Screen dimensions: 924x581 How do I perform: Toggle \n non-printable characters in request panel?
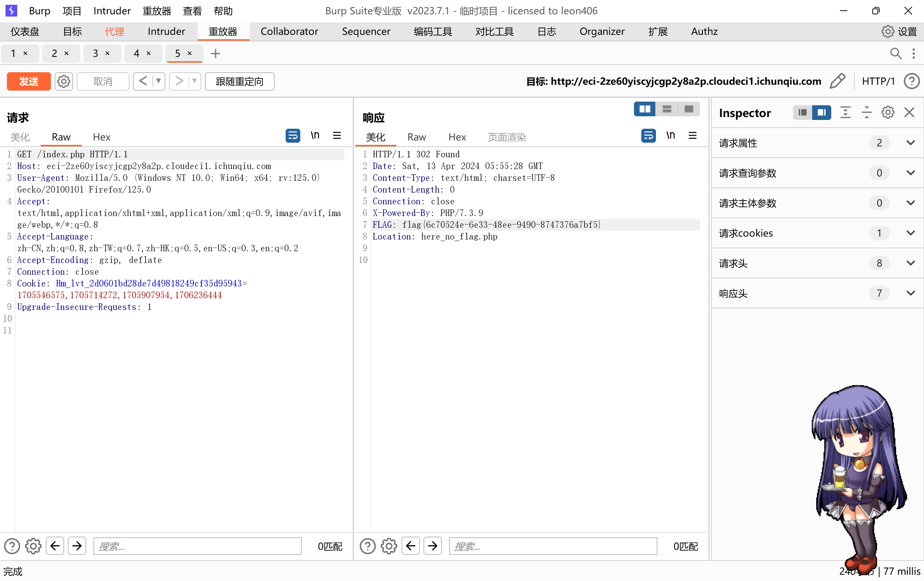point(315,135)
